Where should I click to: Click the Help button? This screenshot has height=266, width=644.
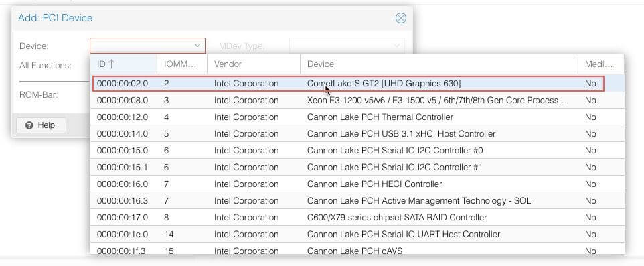[x=41, y=125]
